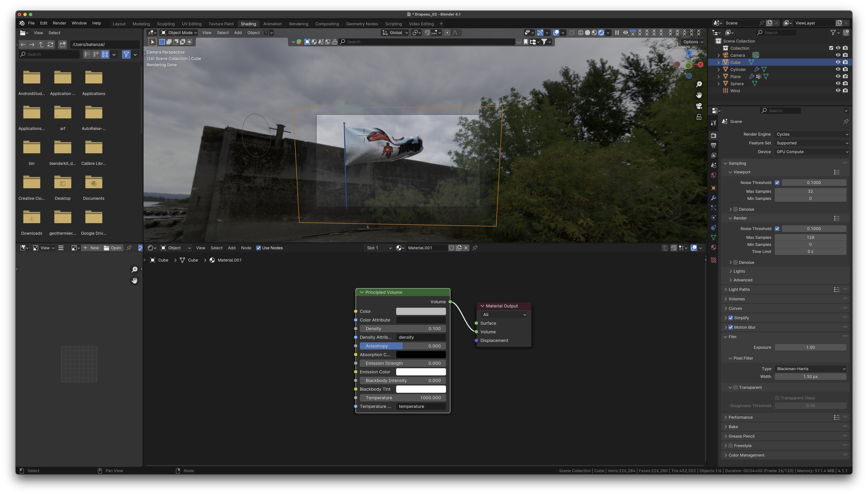
Task: Open the Object properties tab icon
Action: click(x=713, y=188)
